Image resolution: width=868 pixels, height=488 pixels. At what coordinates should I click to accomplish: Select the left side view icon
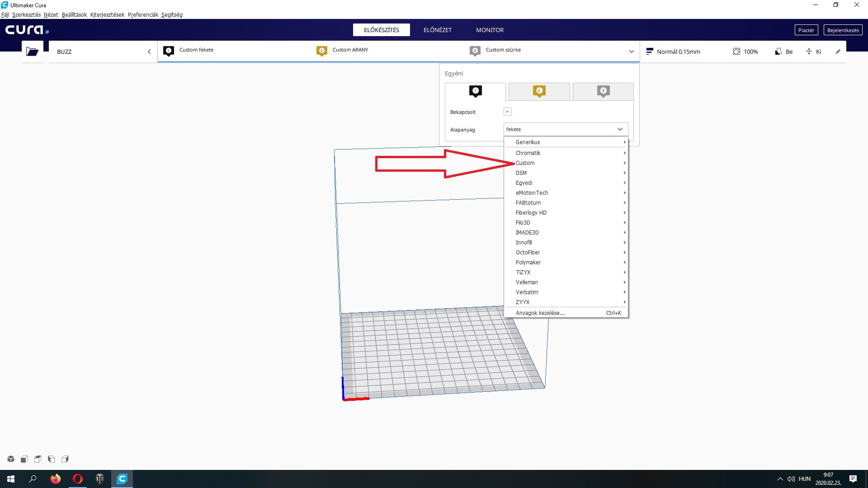click(x=52, y=459)
